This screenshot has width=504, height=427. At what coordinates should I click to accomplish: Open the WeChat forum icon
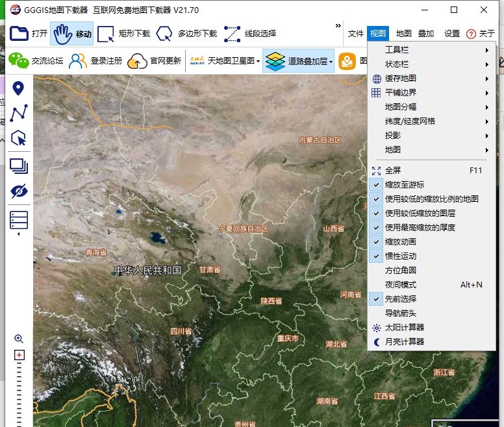pos(19,60)
